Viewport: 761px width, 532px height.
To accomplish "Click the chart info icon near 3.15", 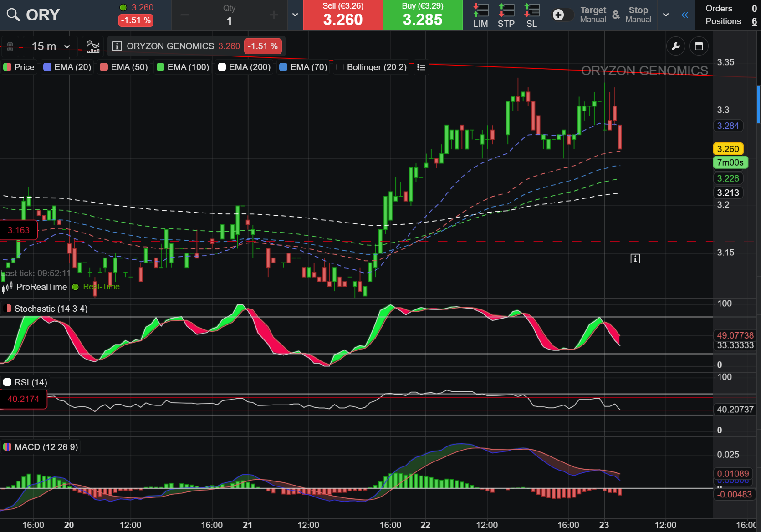I will (x=635, y=258).
